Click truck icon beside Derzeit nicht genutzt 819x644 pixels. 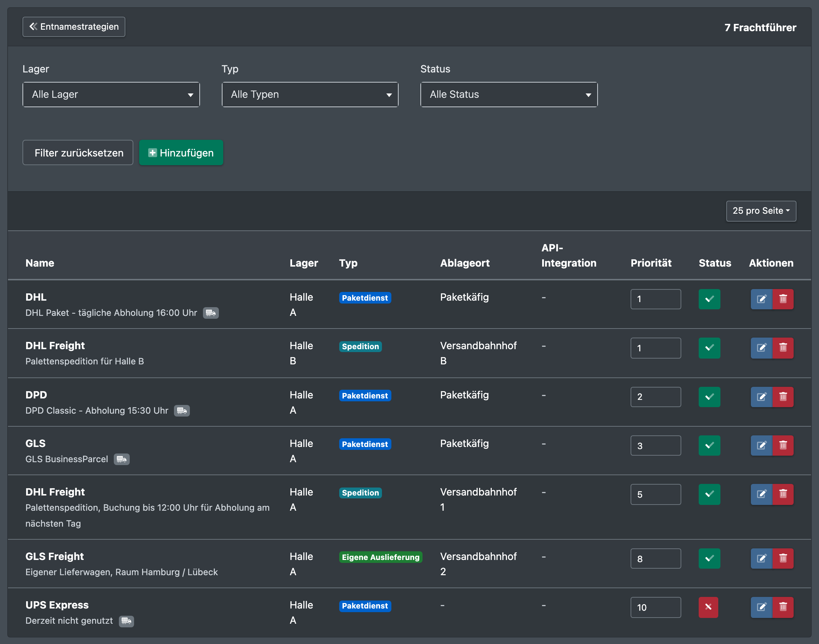click(126, 621)
